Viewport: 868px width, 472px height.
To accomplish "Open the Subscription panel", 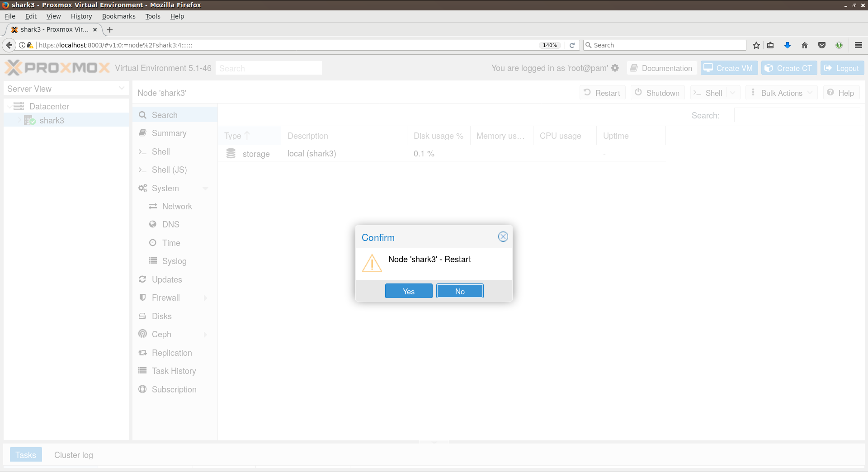I will tap(175, 389).
